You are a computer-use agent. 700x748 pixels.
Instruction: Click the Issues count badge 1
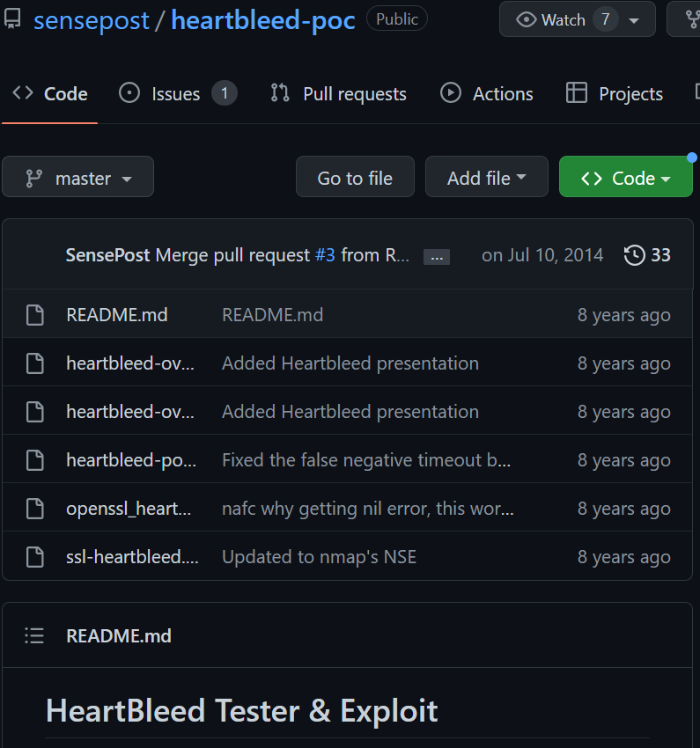tap(225, 93)
